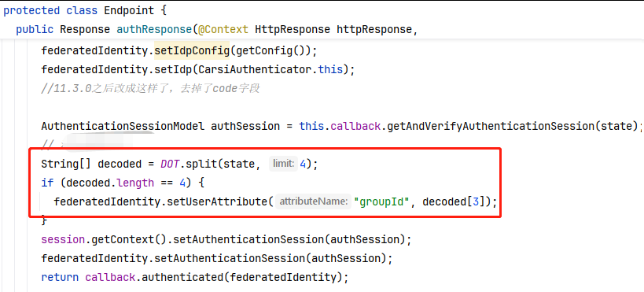Select CarsiAuthenticator in setIdp call
This screenshot has width=644, height=292.
click(x=255, y=69)
